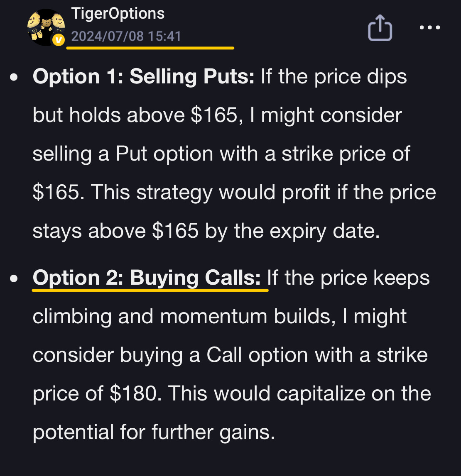Click the line starting "but holds above $165"

(217, 115)
